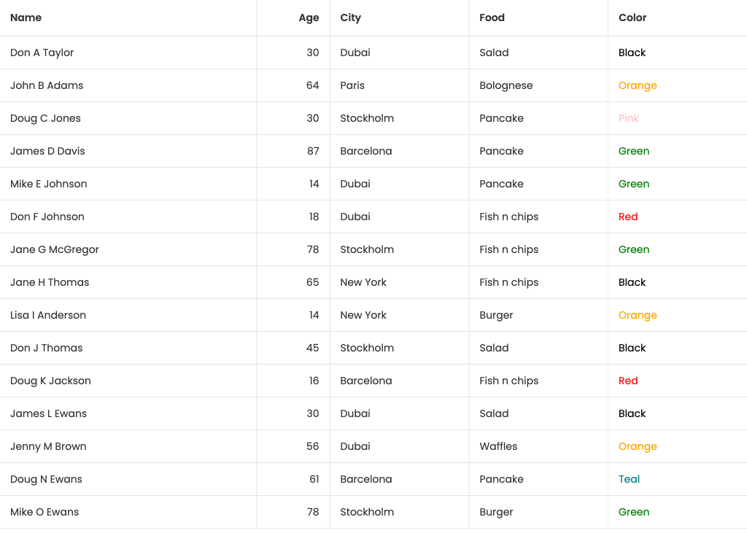This screenshot has width=747, height=560.
Task: Click the Mike O Ewans name cell
Action: [44, 512]
